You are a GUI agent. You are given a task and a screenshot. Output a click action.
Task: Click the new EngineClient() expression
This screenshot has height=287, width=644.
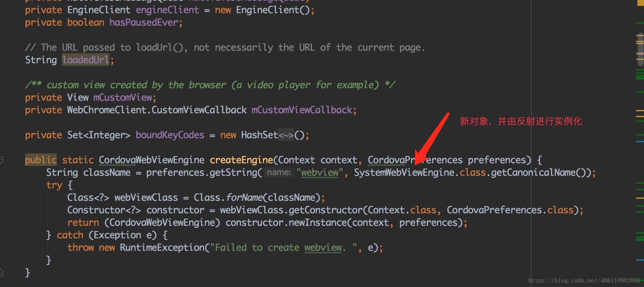coord(262,10)
